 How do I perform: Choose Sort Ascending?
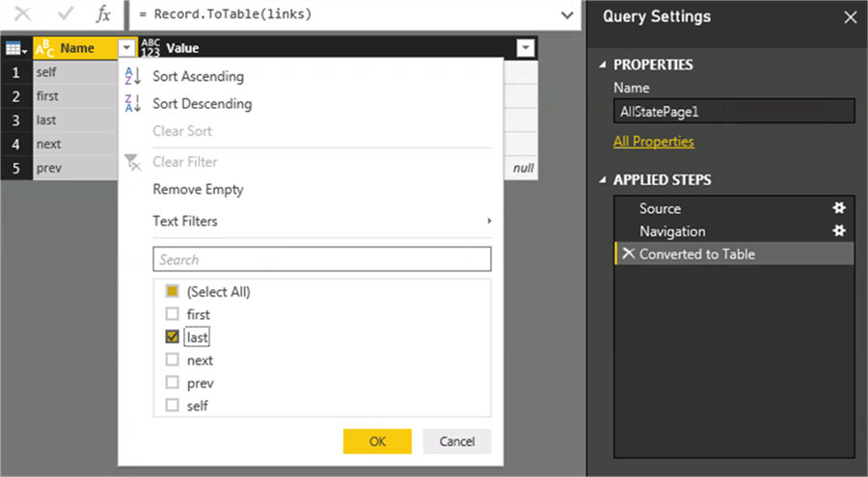tap(198, 76)
